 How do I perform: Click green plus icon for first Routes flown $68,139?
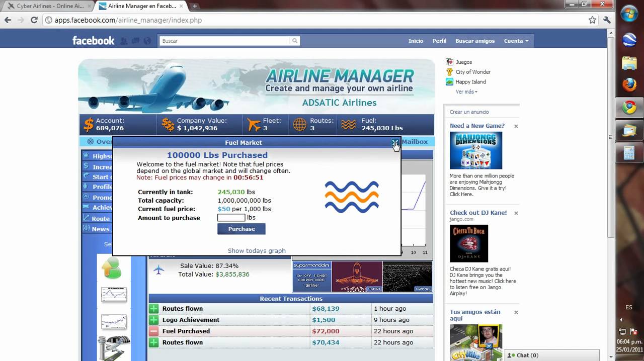(x=153, y=309)
